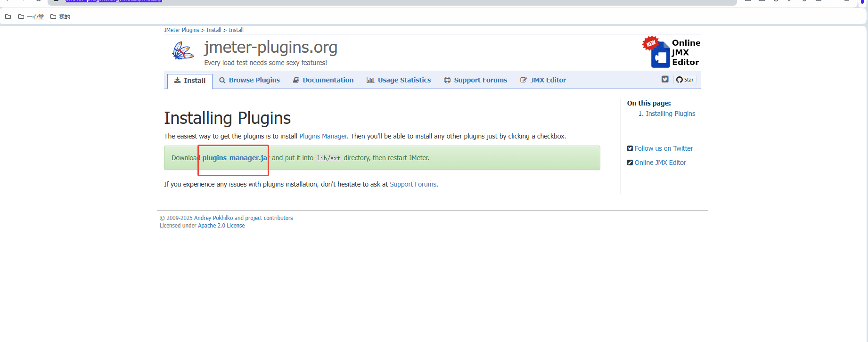Image resolution: width=868 pixels, height=342 pixels.
Task: Open the unlabeled bookmarks folder icon
Action: (x=8, y=16)
